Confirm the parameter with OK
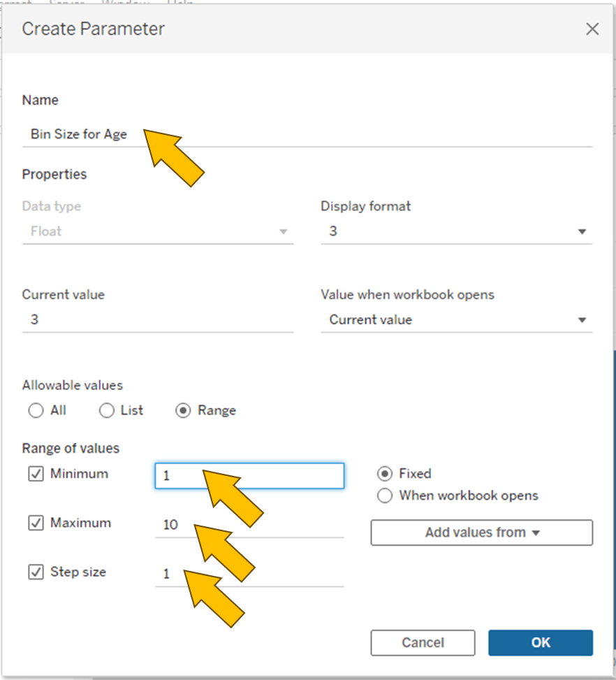Viewport: 616px width, 680px height. pos(540,643)
